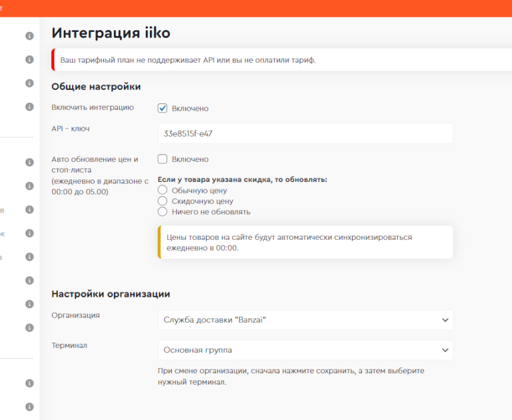Click sidebar info icon level with the 'Интеграция iiko' title
The image size is (512, 420).
click(x=29, y=36)
